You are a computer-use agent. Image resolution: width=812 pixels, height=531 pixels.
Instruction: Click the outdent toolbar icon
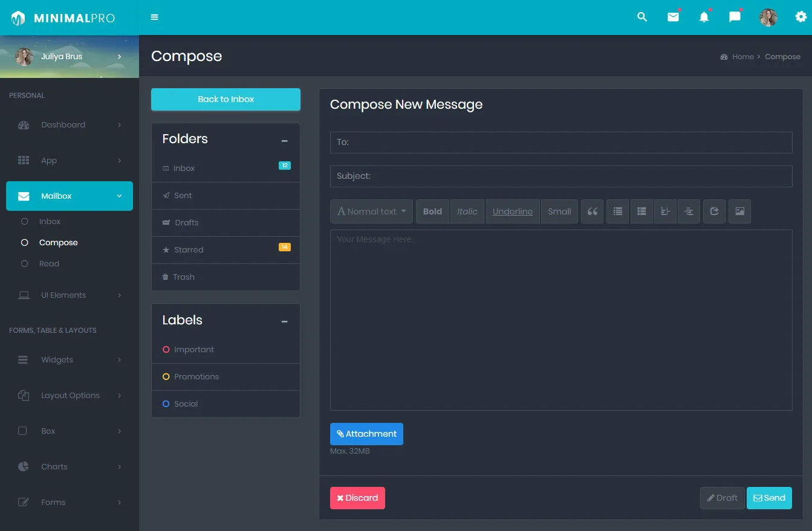click(x=665, y=211)
